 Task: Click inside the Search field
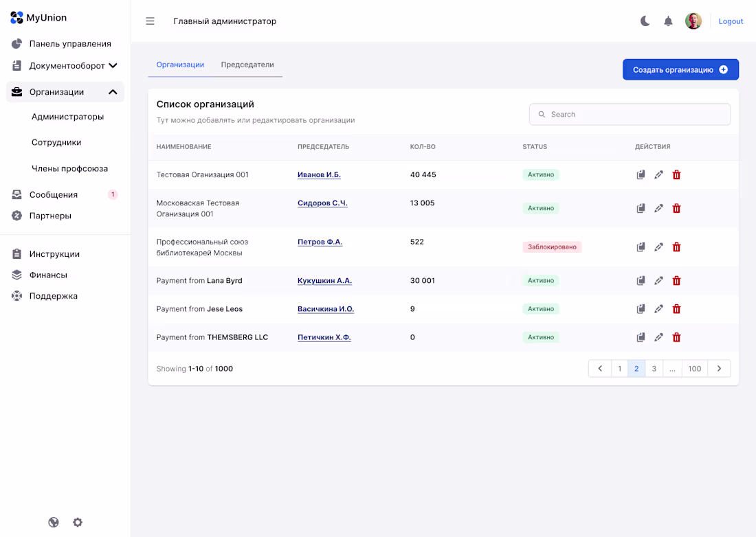pos(630,114)
